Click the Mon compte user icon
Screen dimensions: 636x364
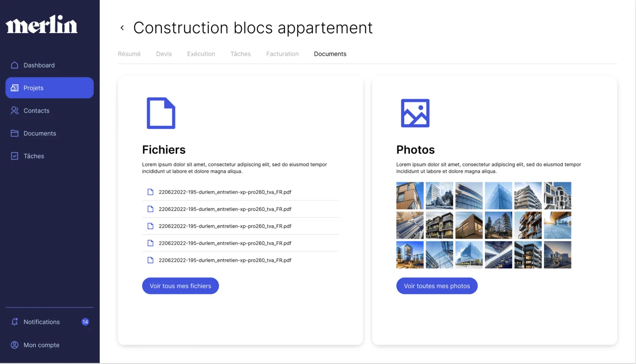click(x=14, y=345)
